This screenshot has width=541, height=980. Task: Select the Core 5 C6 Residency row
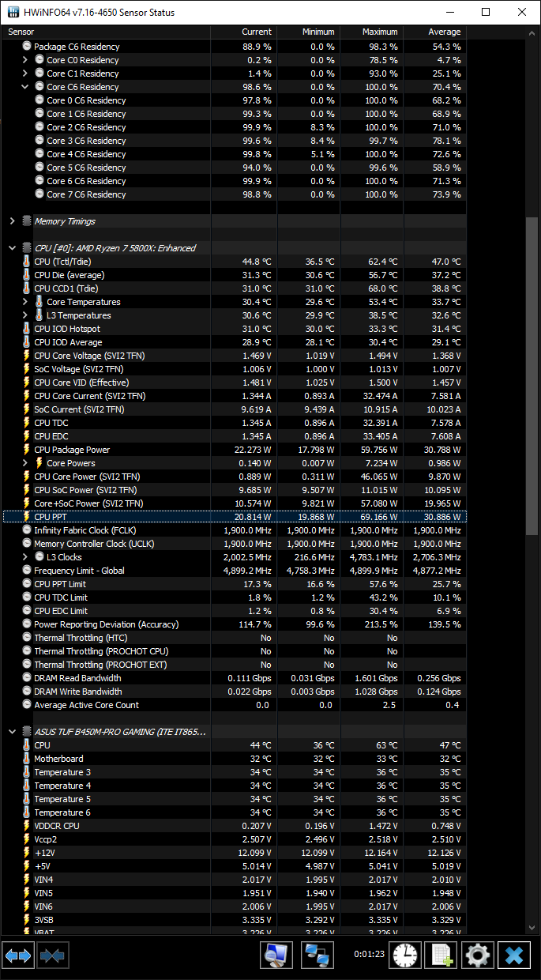tap(235, 168)
